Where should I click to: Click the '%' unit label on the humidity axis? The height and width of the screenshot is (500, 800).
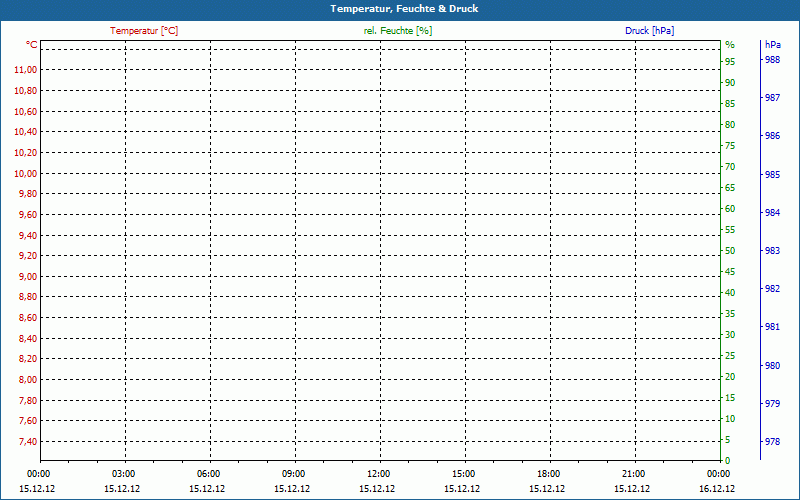(730, 45)
